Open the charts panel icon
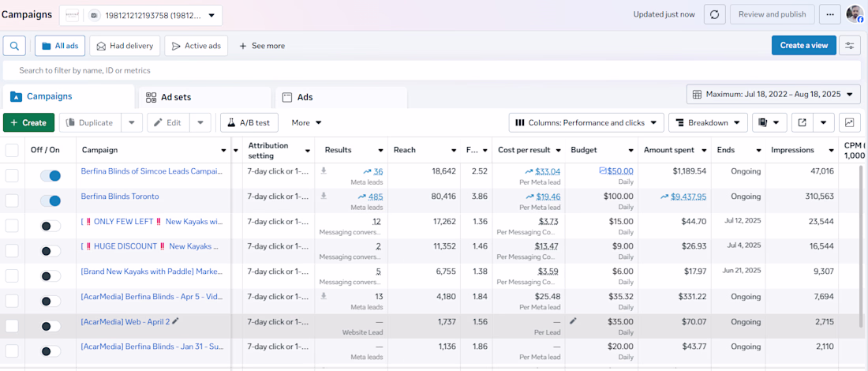The width and height of the screenshot is (868, 371). tap(850, 122)
